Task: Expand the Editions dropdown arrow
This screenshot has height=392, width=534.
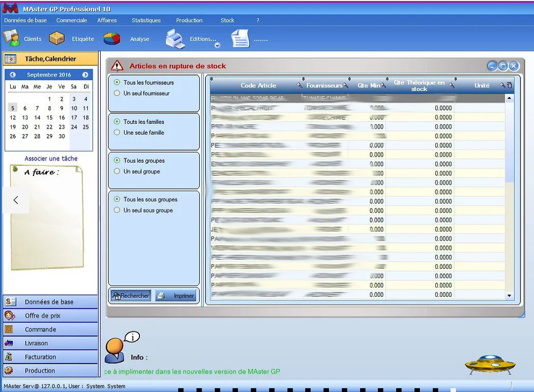Action: 217,46
